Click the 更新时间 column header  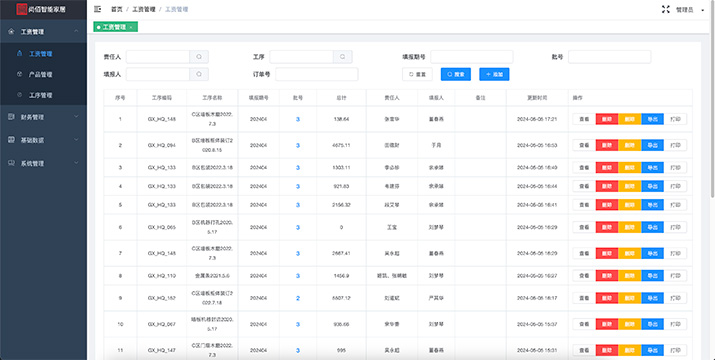[537, 98]
